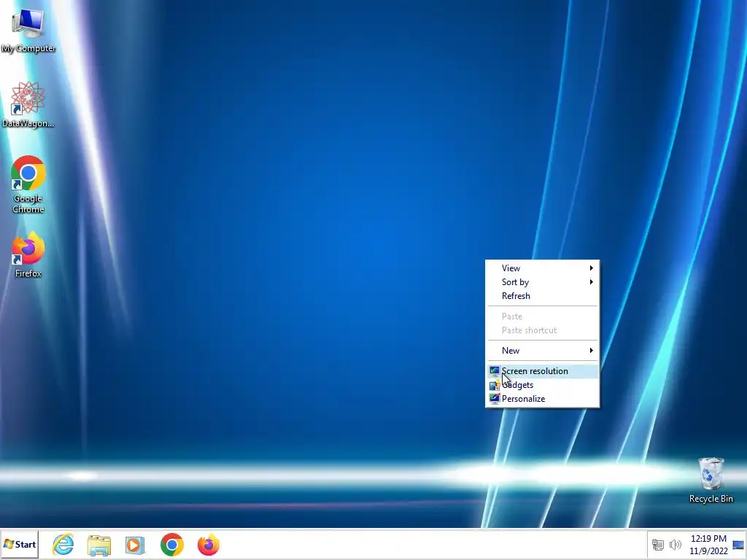Launch Google Chrome from the taskbar
The width and height of the screenshot is (747, 560).
172,545
